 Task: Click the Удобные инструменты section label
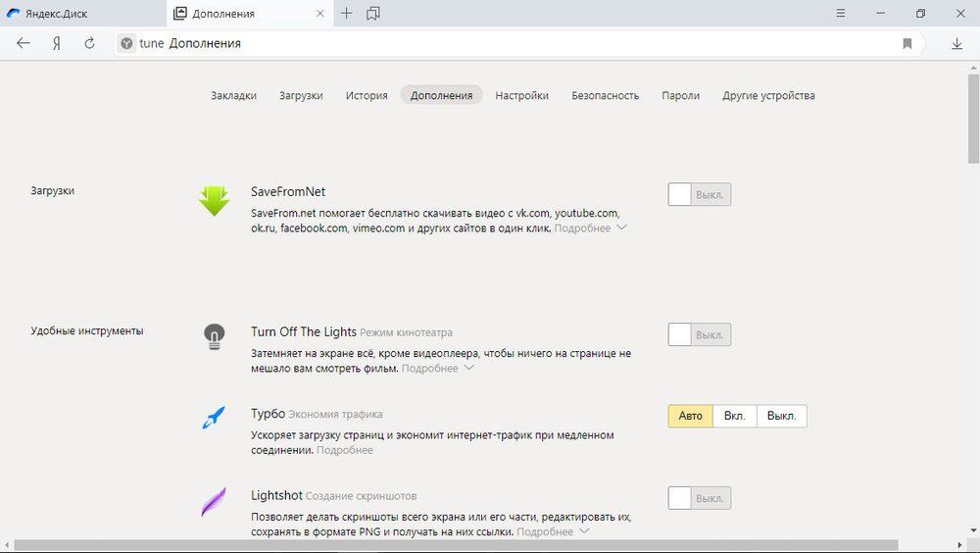[87, 331]
